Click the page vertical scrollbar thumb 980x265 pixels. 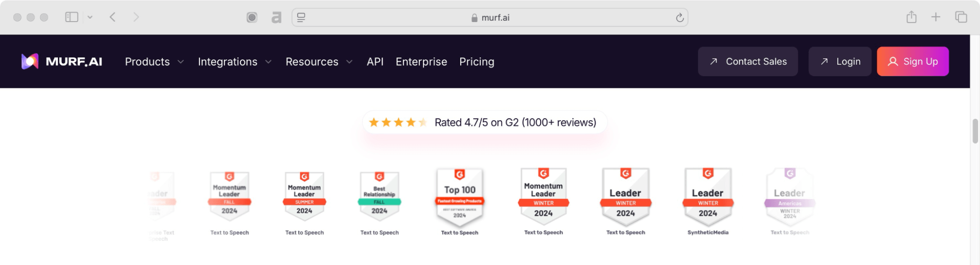[975, 131]
